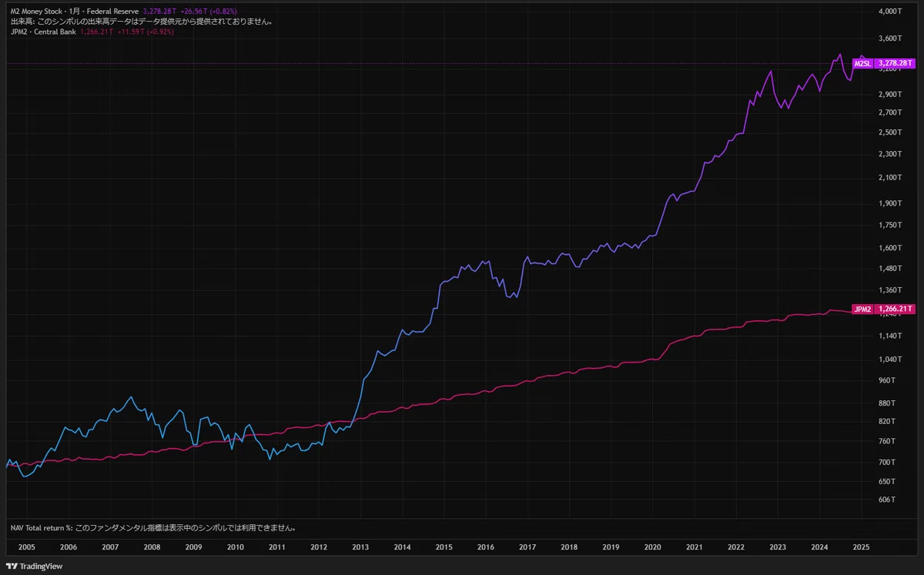
Task: Click the 3,600T price axis label
Action: (x=889, y=38)
